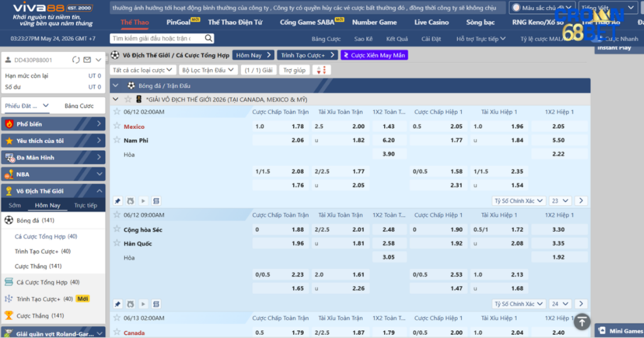Image resolution: width=644 pixels, height=338 pixels.
Task: Open the Màu sắc chủ đề theme selector
Action: (x=541, y=8)
